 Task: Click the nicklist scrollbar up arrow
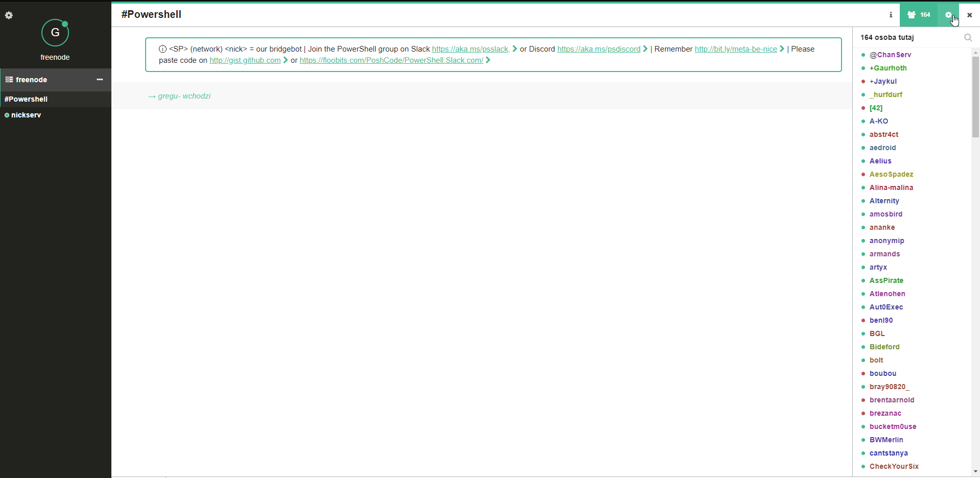point(975,52)
